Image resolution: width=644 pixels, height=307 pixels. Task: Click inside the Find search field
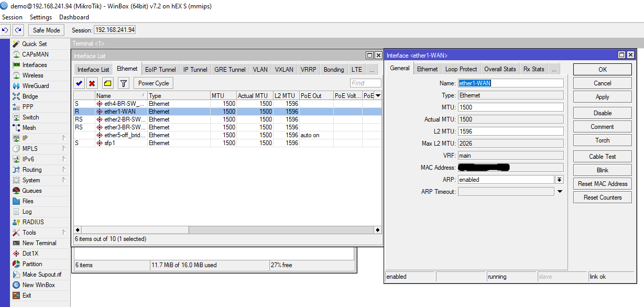click(365, 83)
